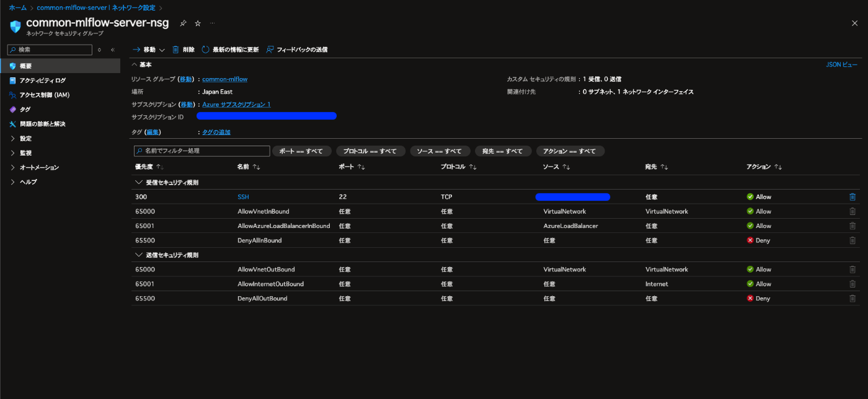Sort rules by 名前 column

coord(248,167)
